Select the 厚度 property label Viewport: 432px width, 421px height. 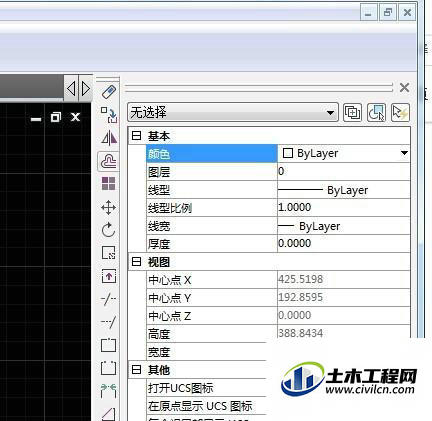(159, 244)
